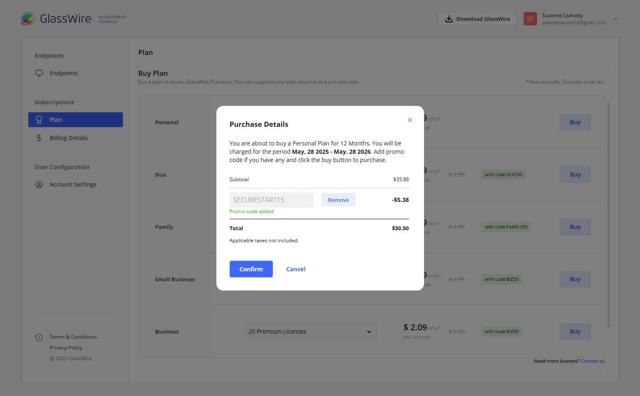The width and height of the screenshot is (640, 396).
Task: Click the Family promo code badge
Action: coord(505,227)
